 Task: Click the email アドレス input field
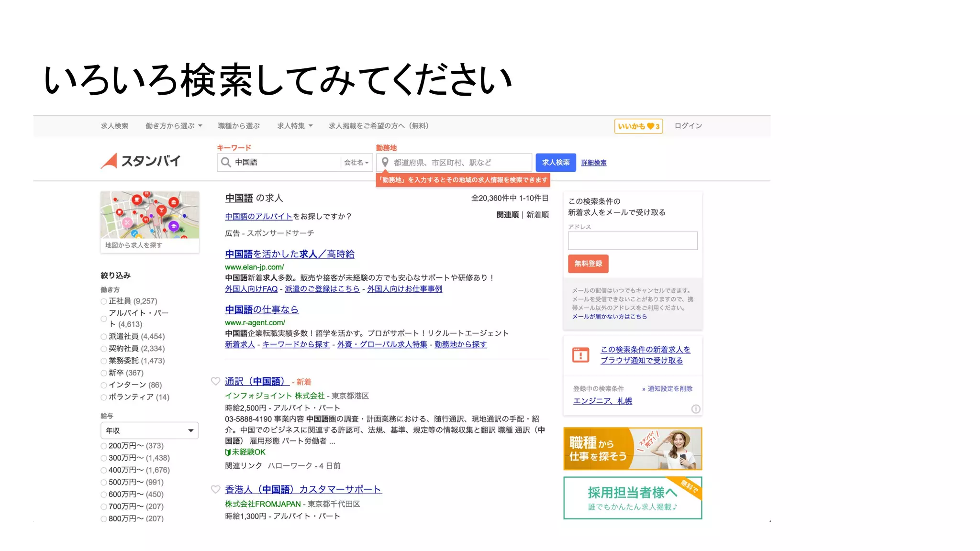(633, 241)
